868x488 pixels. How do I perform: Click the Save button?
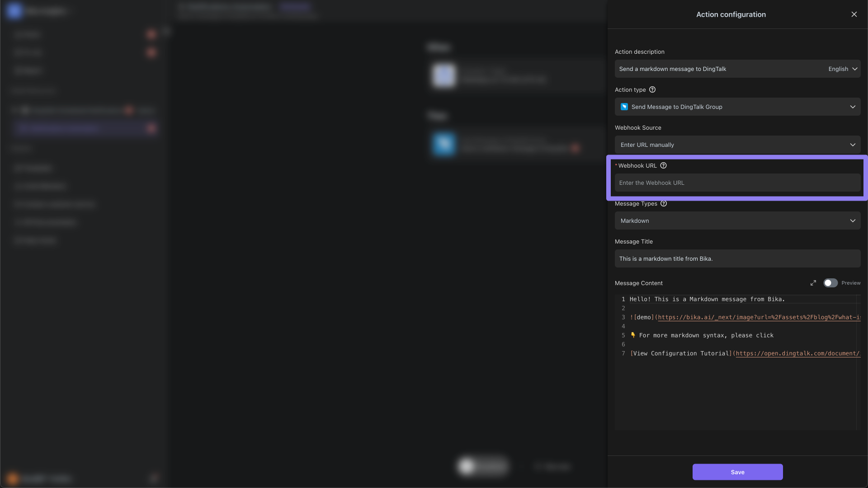tap(737, 472)
